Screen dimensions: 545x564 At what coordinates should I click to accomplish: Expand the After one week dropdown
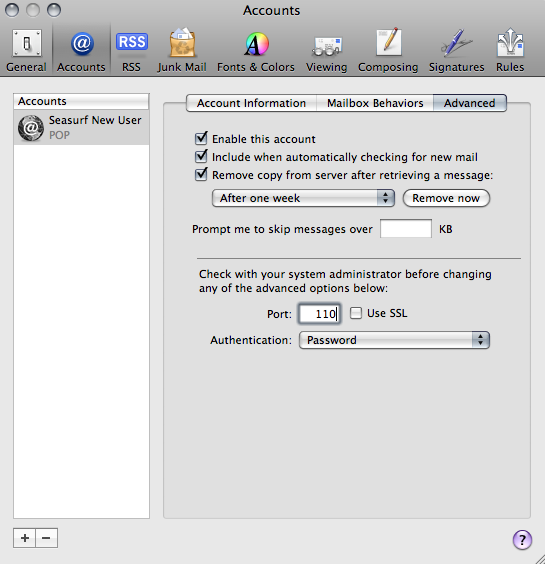tap(303, 198)
